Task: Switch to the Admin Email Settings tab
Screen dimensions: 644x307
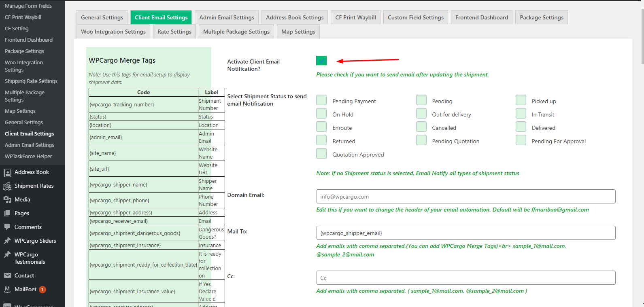Action: pos(227,17)
